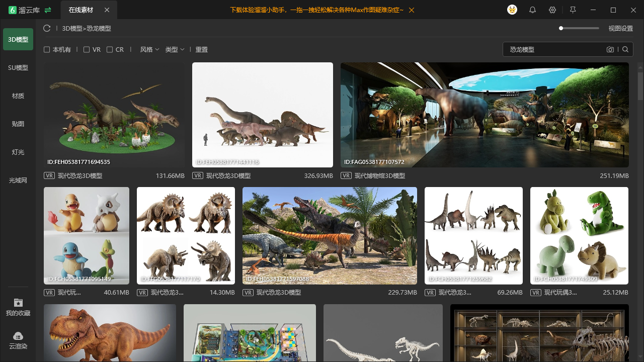
Task: Open 我的收藏 favorites in the sidebar
Action: pos(18,307)
